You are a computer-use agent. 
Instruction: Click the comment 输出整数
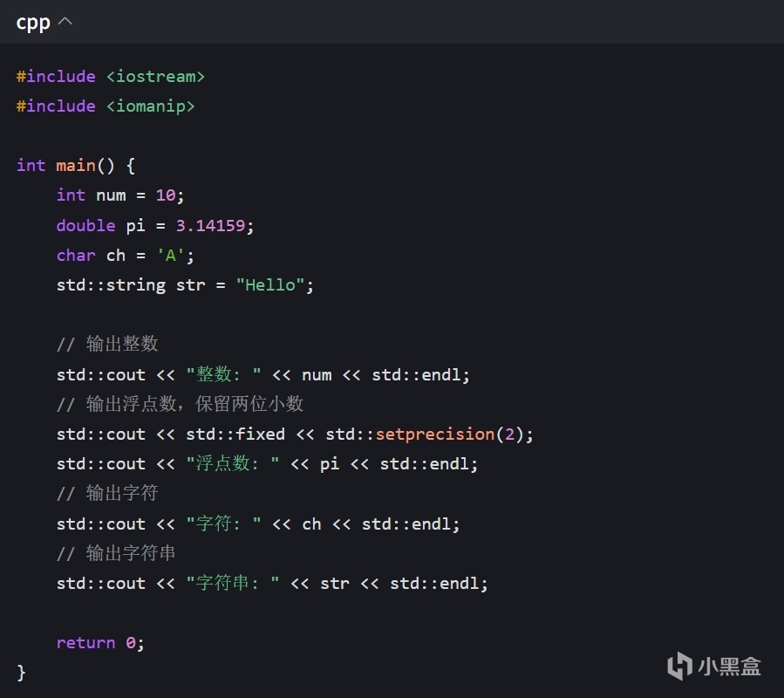(x=107, y=345)
